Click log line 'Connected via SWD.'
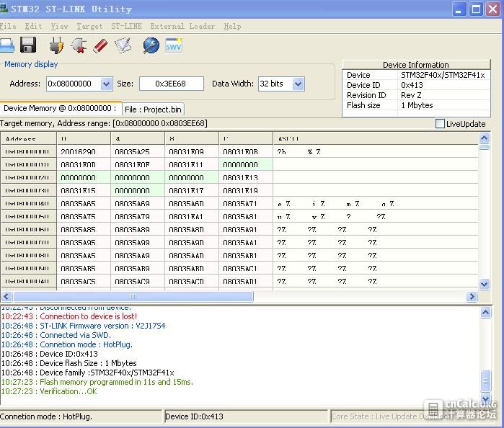The image size is (504, 428). pos(56,335)
